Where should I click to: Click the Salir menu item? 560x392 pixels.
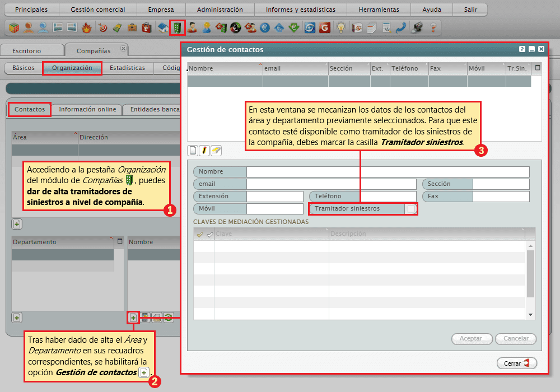470,10
